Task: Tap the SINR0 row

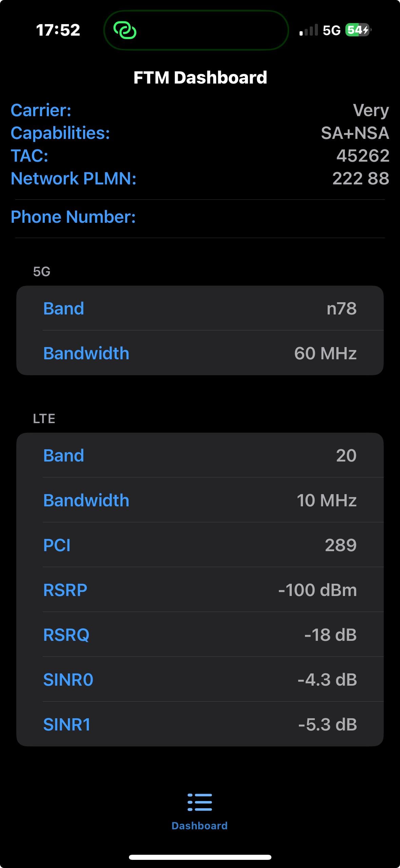Action: (200, 680)
